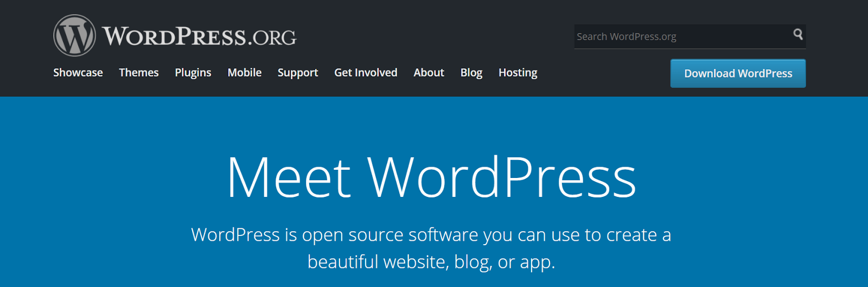Viewport: 868px width, 287px height.
Task: Select Mobile in the navigation bar
Action: pos(244,73)
